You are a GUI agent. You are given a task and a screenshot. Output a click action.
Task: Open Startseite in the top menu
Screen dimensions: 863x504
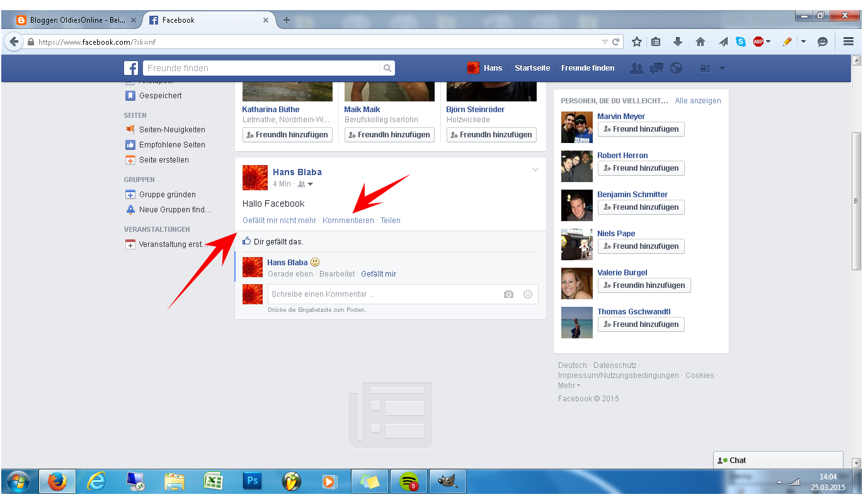tap(532, 68)
